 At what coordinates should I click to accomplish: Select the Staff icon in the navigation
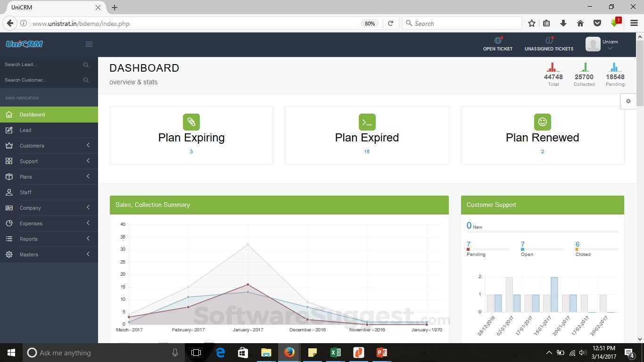(9, 192)
